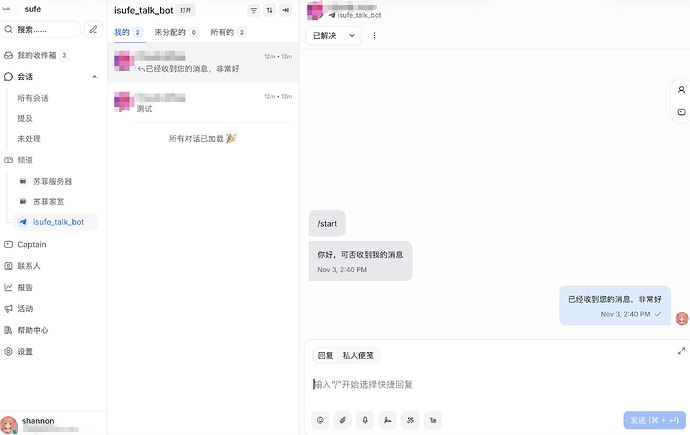
Task: Attach a file with the paperclip icon
Action: coord(343,420)
